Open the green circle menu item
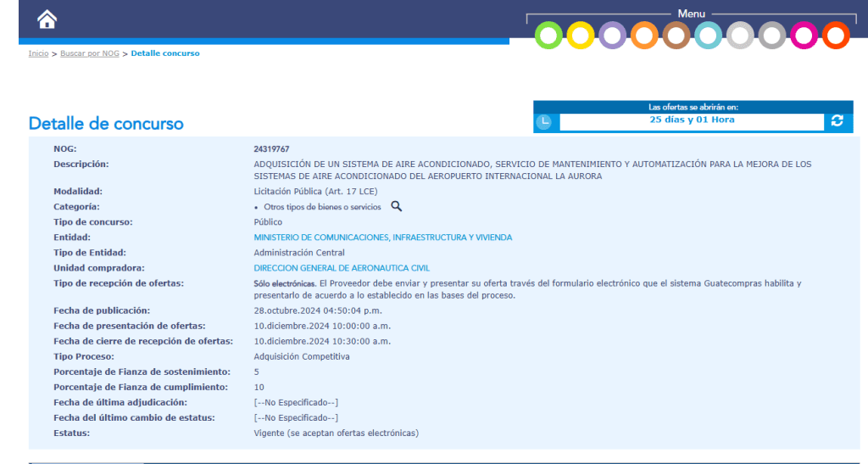 click(548, 36)
